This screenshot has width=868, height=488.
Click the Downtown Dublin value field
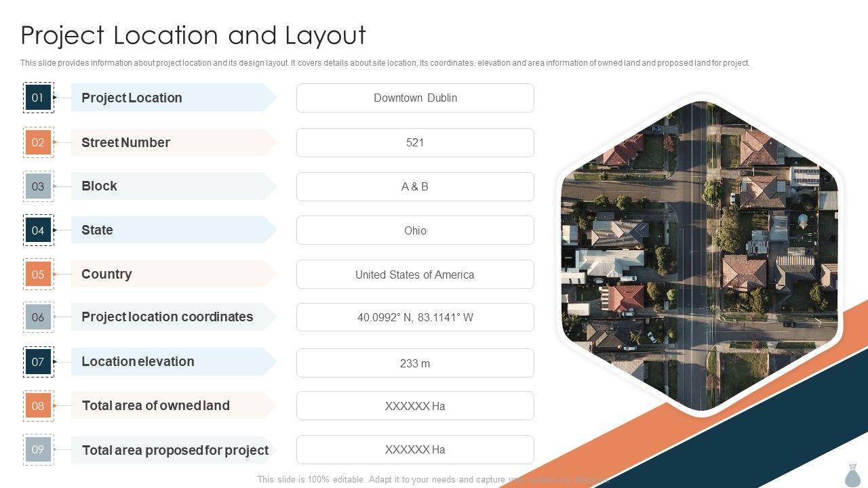[415, 98]
